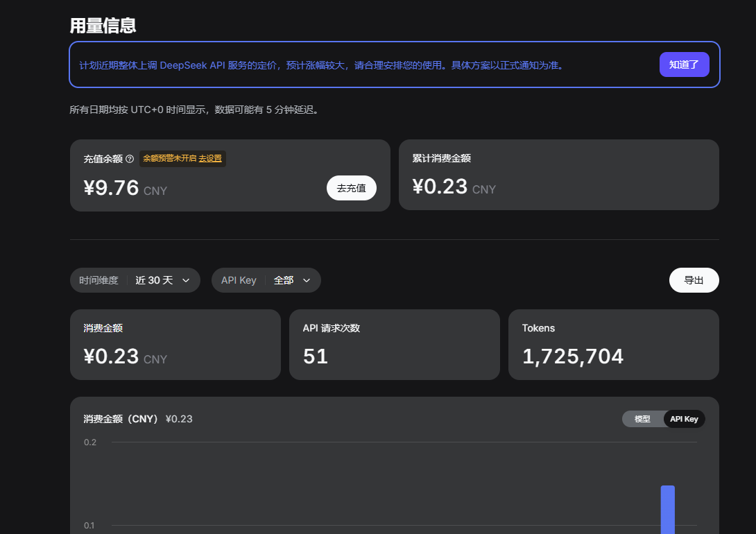Click the DeepSeek API price notice text
The width and height of the screenshot is (756, 534).
322,65
